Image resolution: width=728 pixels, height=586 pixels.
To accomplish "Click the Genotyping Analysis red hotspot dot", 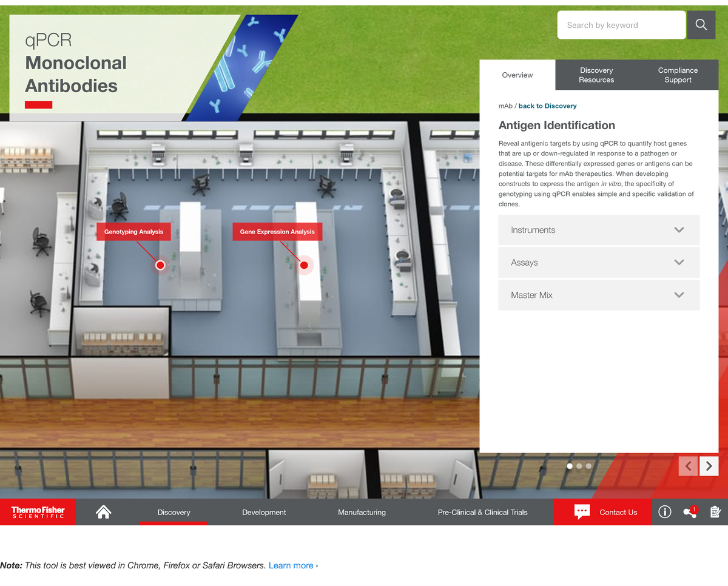I will 160,265.
